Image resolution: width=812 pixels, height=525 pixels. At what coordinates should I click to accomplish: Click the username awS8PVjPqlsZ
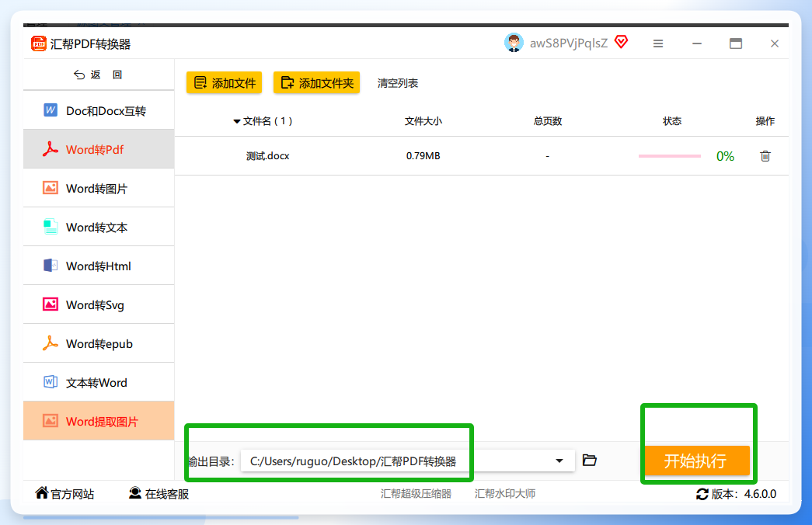click(x=569, y=43)
